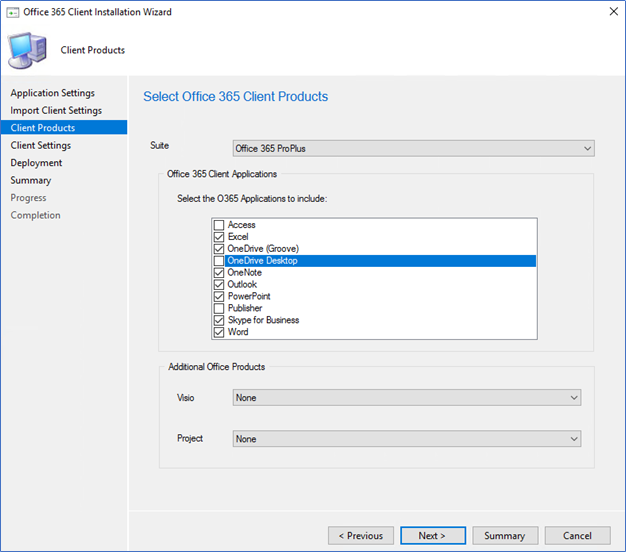Toggle the Word checkbox
626x552 pixels.
click(219, 332)
